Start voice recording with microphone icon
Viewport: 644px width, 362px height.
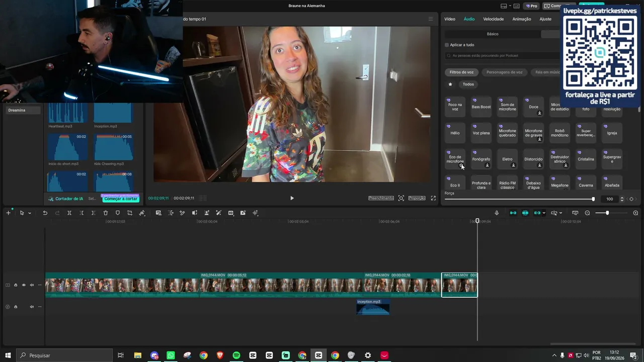click(x=497, y=213)
